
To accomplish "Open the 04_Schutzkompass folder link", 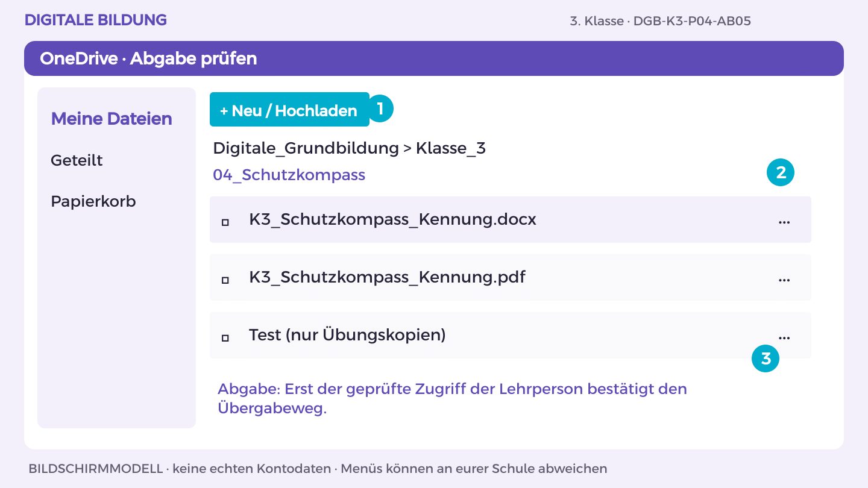I will click(x=289, y=175).
